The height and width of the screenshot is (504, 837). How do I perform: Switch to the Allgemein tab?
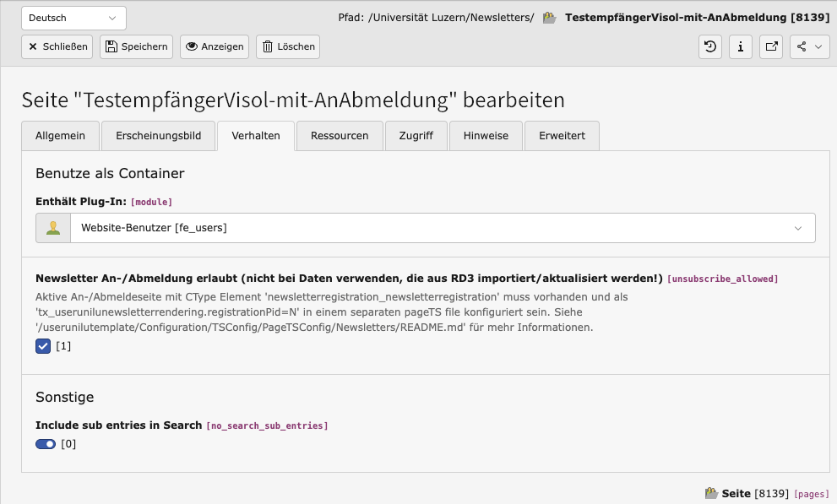pos(59,136)
